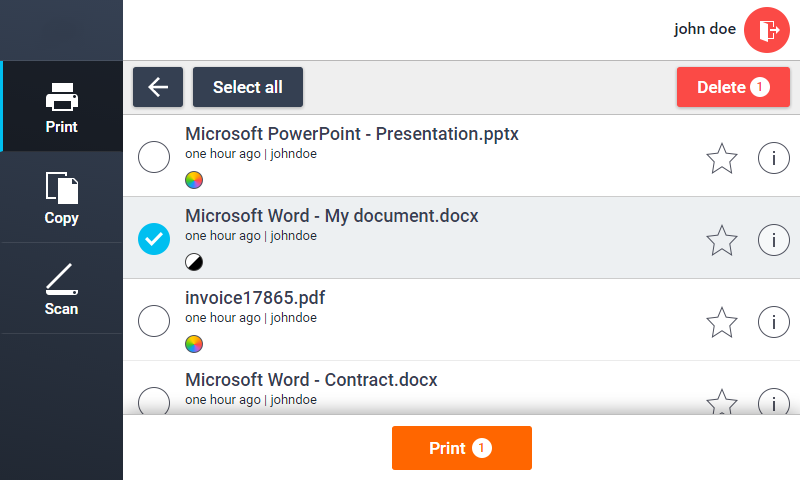Switch to the Print section
The width and height of the screenshot is (800, 480).
click(62, 107)
